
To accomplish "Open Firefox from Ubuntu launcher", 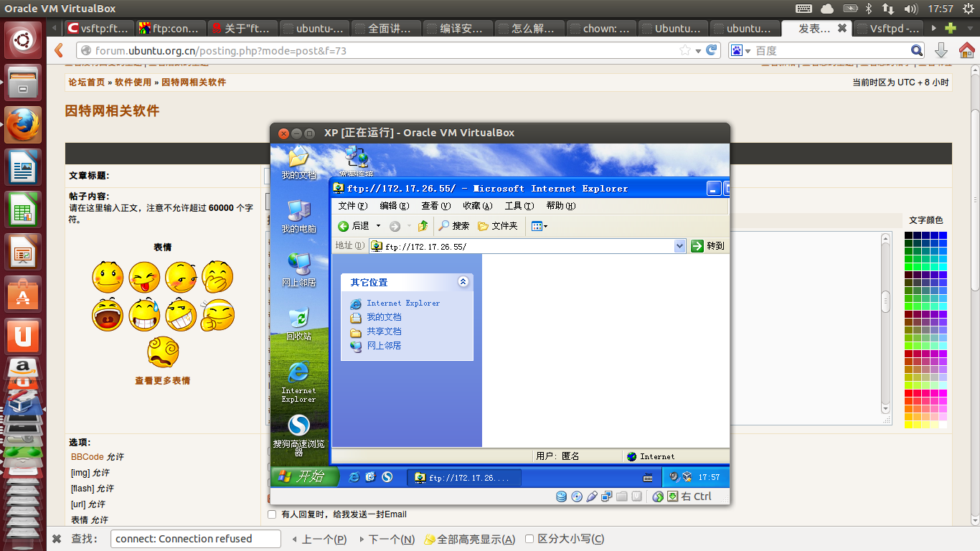I will click(x=23, y=126).
